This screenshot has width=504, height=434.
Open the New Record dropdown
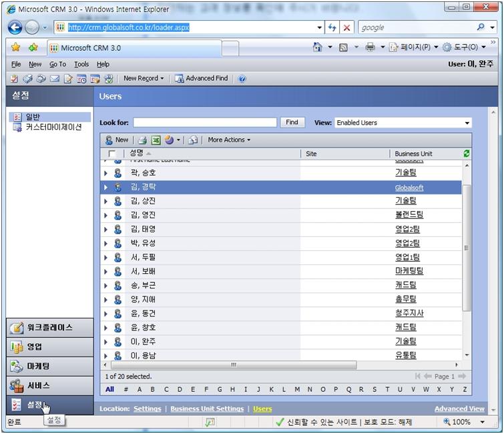(x=144, y=78)
